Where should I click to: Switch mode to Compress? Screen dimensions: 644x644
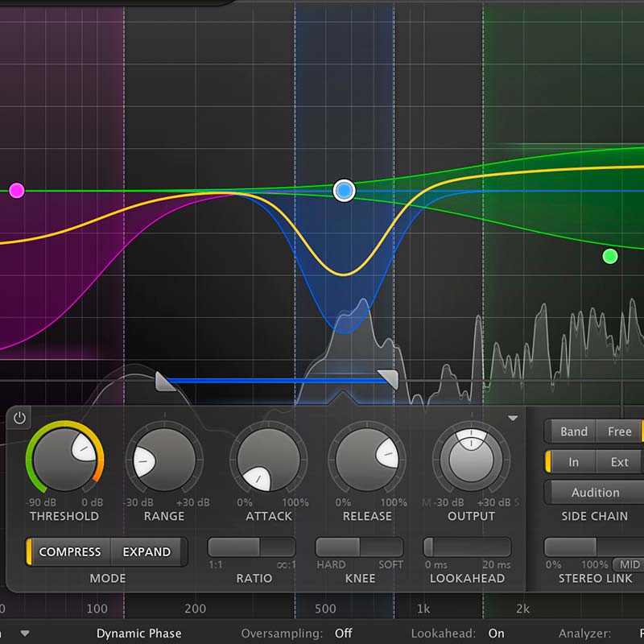pos(69,551)
